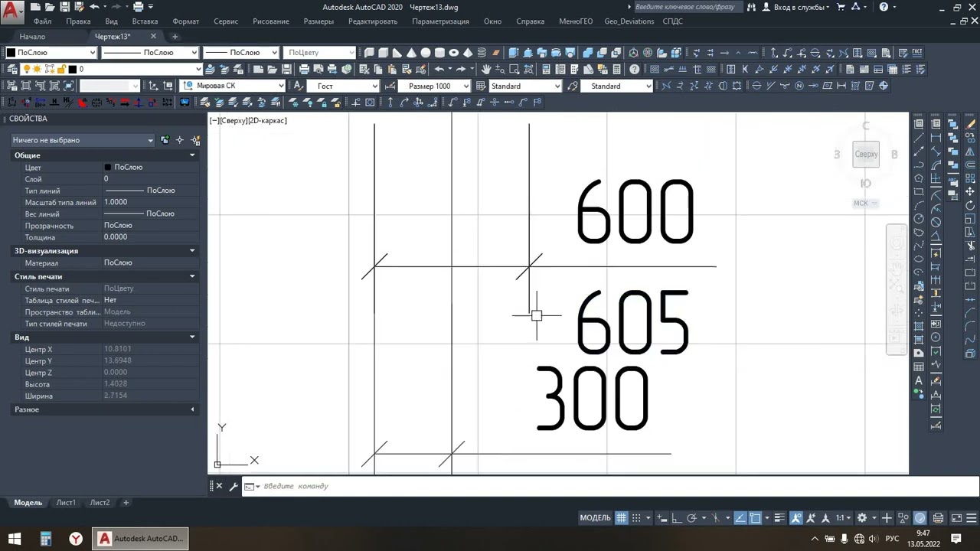This screenshot has height=551, width=980.
Task: Click the Customization menu icon in status bar
Action: pyautogui.click(x=971, y=518)
